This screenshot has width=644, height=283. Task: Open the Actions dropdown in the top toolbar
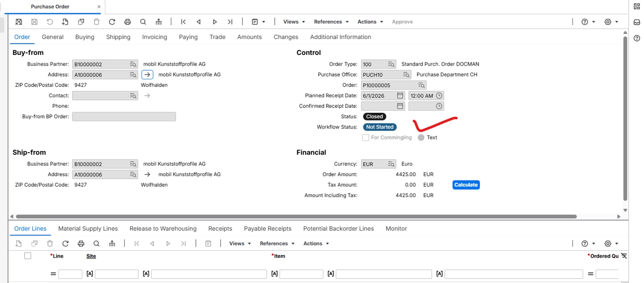pyautogui.click(x=370, y=21)
